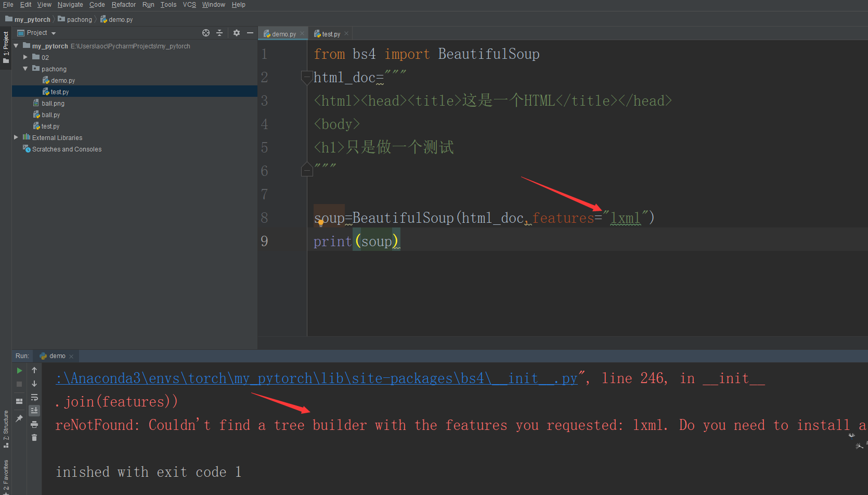Click my_pytorch breadcrumb
The width and height of the screenshot is (868, 495).
28,19
